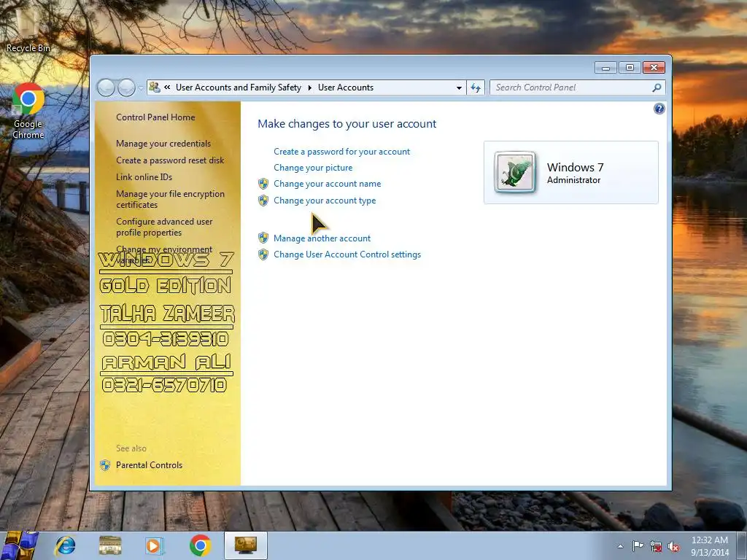Click the muted volume tray icon

pos(673,547)
